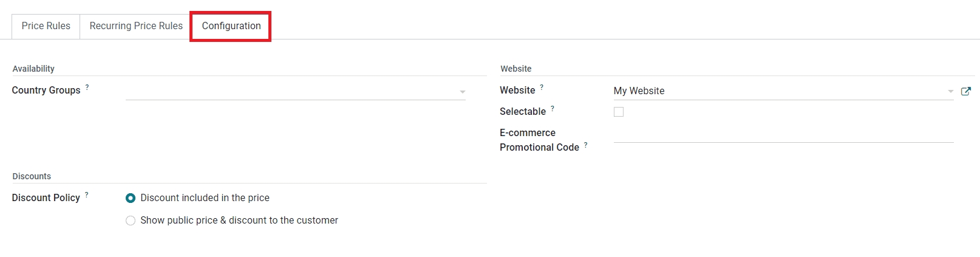This screenshot has width=980, height=257.
Task: Select "Discount included in the price" radio
Action: 131,198
